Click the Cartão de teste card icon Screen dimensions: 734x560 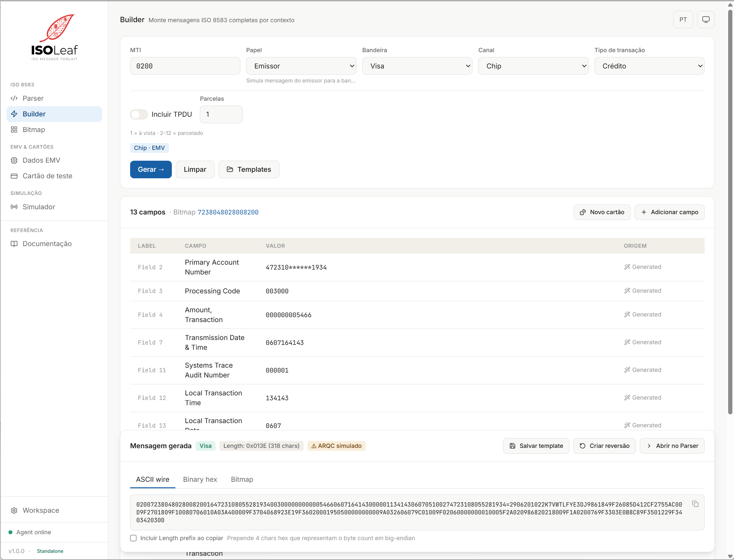click(14, 176)
